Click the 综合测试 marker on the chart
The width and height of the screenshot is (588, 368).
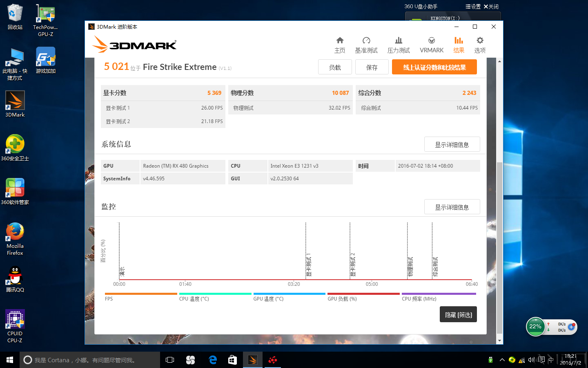pyautogui.click(x=435, y=267)
